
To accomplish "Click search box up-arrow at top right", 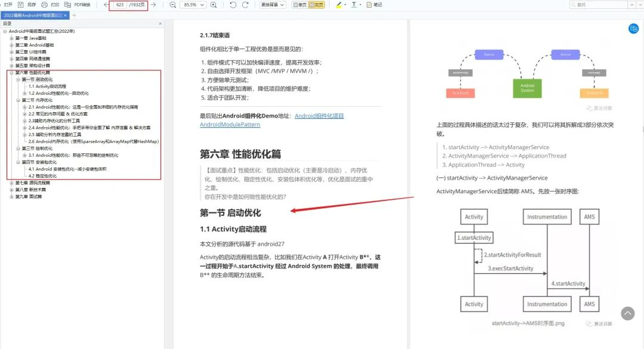I will pos(631,5).
